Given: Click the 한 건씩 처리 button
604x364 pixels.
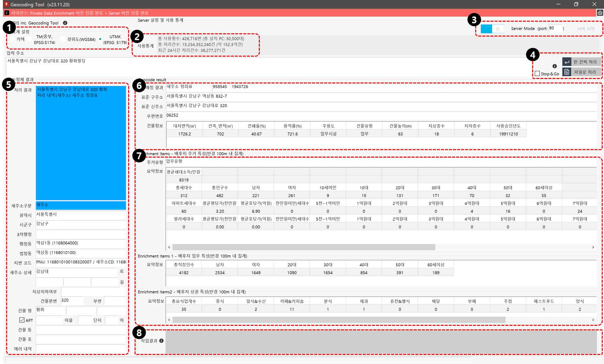Looking at the screenshot, I should (x=581, y=62).
